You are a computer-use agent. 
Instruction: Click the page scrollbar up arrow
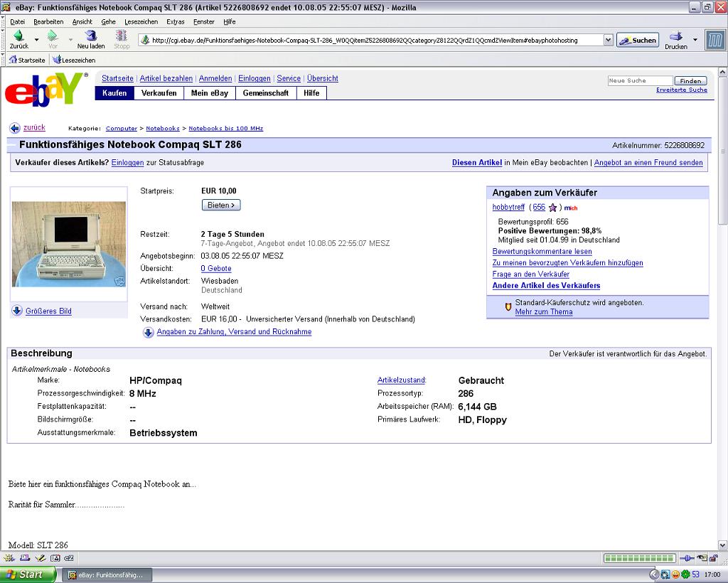click(722, 73)
